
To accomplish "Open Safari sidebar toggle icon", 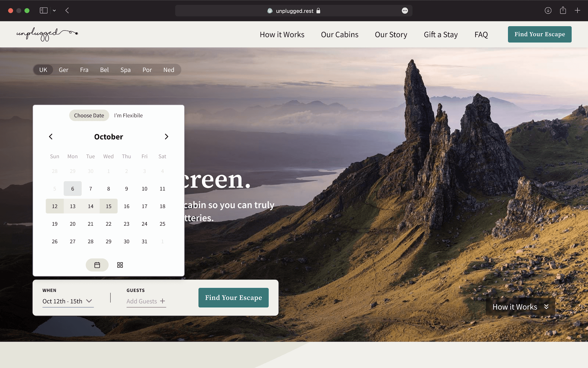I will 44,10.
